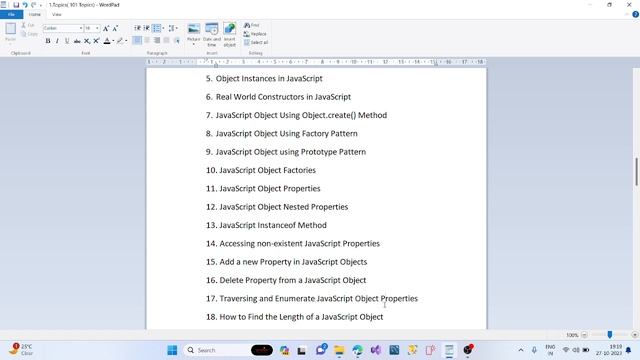The image size is (640, 360).
Task: Click the WordPad taskbar icon
Action: 449,350
